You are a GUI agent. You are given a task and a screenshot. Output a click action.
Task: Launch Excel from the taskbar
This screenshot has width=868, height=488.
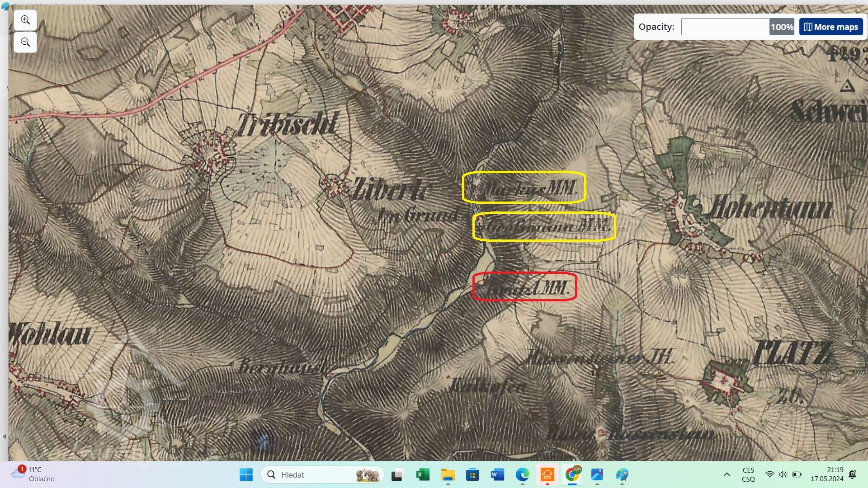[422, 475]
